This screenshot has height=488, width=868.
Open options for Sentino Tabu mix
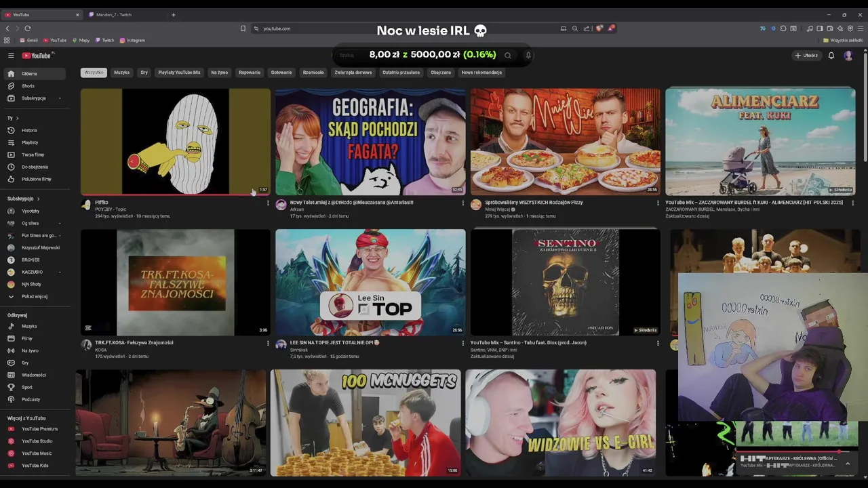(x=658, y=344)
